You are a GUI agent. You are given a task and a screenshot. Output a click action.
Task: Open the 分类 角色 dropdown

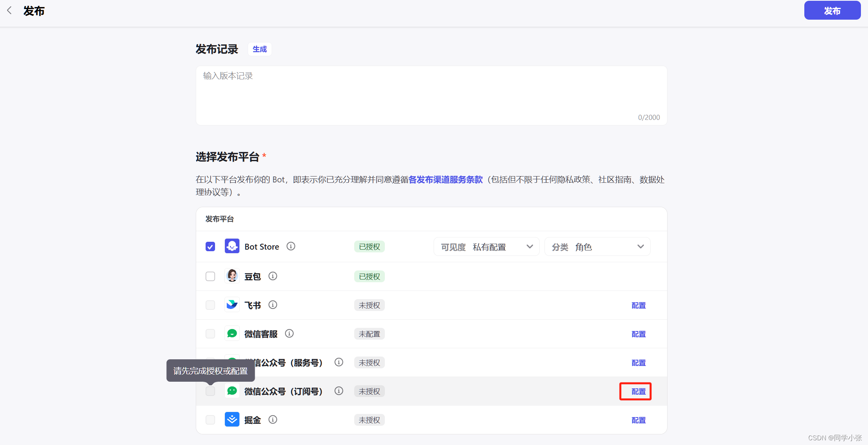point(597,247)
